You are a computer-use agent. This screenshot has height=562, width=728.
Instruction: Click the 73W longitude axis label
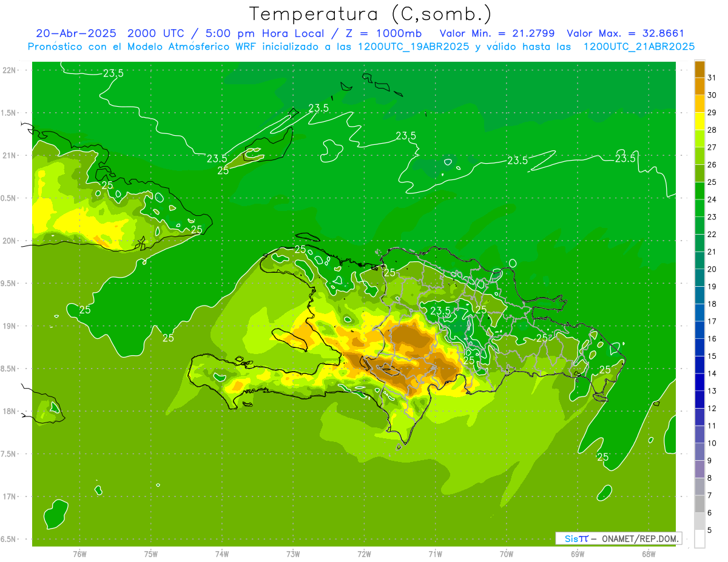[293, 554]
